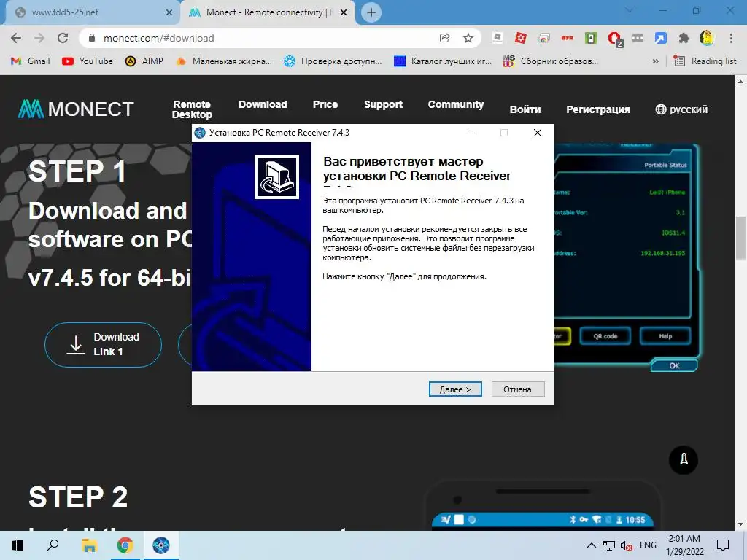Minimize the installer dialog
Image resolution: width=747 pixels, height=560 pixels.
click(471, 133)
